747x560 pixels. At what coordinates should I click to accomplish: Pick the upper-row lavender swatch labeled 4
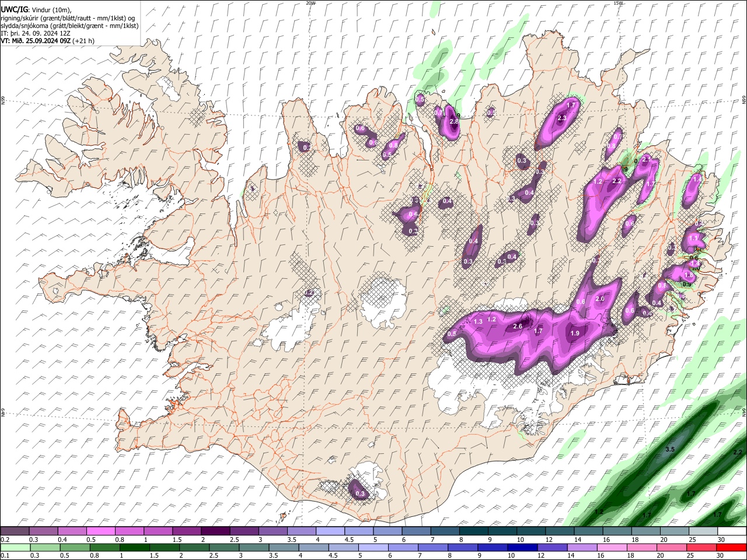pyautogui.click(x=330, y=531)
